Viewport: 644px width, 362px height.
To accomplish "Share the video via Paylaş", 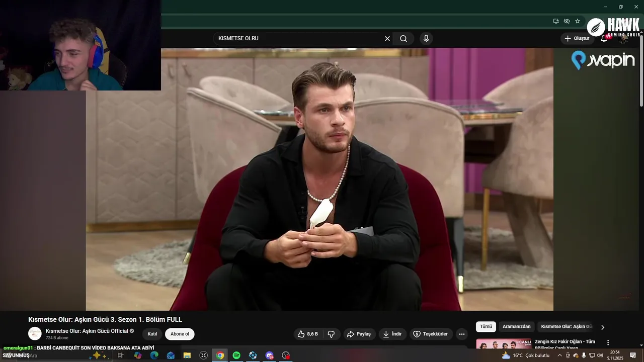I will [x=359, y=334].
